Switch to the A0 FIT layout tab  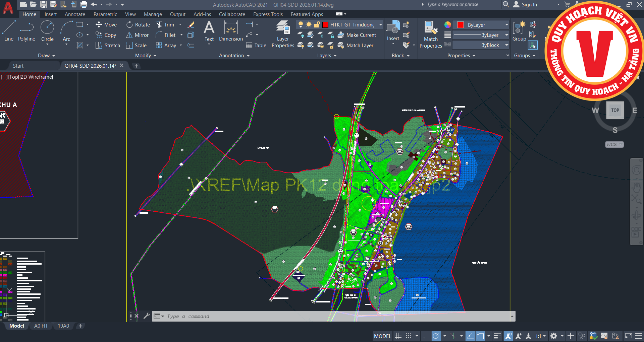(41, 326)
